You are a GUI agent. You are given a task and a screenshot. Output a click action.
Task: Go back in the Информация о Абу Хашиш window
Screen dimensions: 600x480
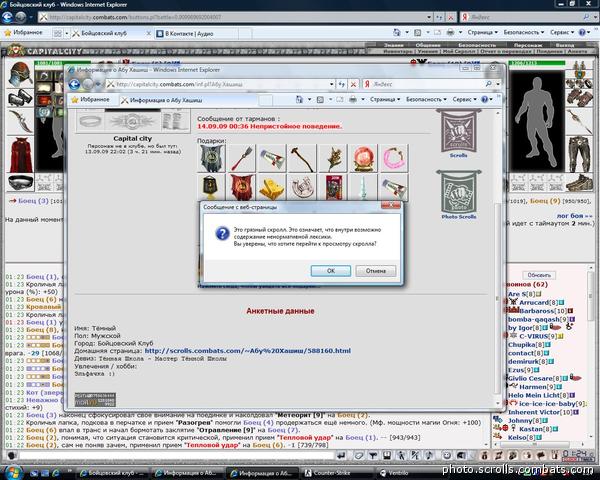pyautogui.click(x=74, y=84)
